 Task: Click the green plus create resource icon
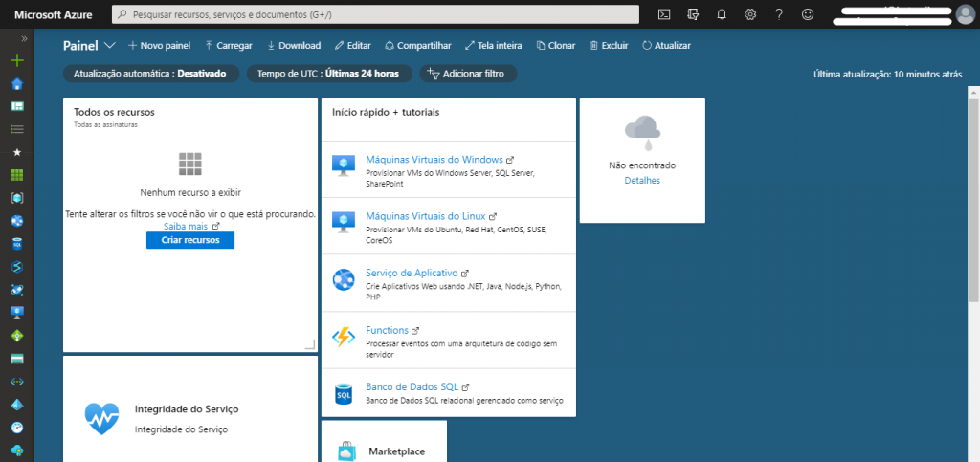tap(16, 60)
